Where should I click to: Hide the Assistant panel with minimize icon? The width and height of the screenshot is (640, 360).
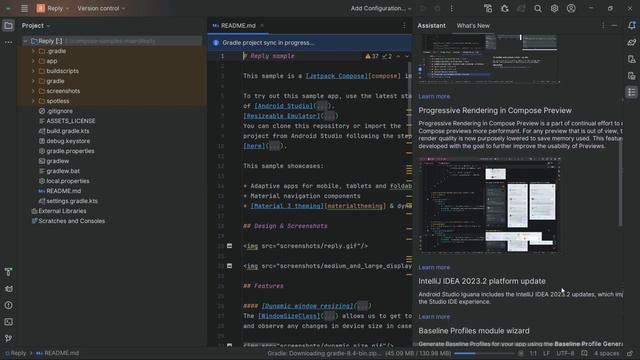[x=614, y=25]
